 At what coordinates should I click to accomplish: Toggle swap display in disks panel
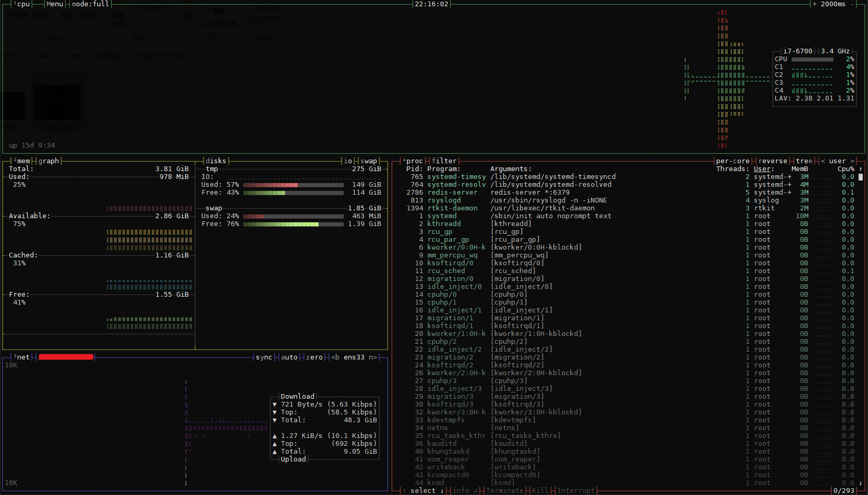point(369,161)
